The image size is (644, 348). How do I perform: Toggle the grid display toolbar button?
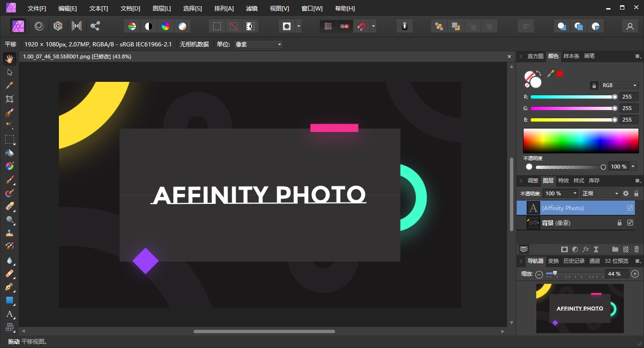pyautogui.click(x=328, y=26)
